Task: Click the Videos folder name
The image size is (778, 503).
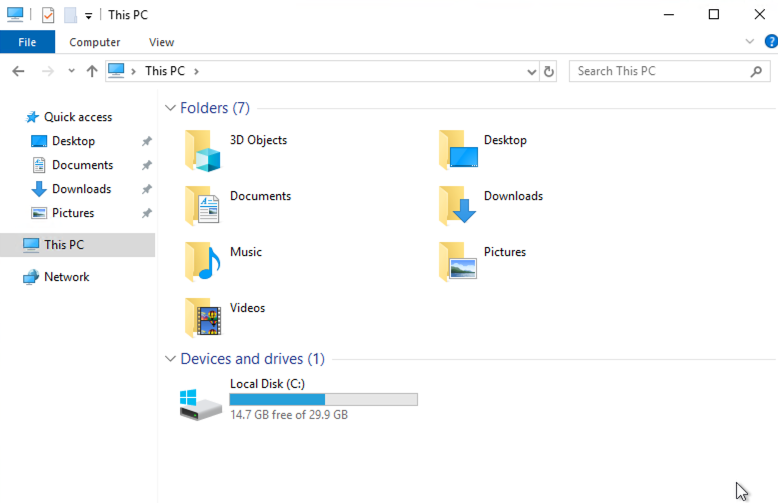Action: [248, 308]
